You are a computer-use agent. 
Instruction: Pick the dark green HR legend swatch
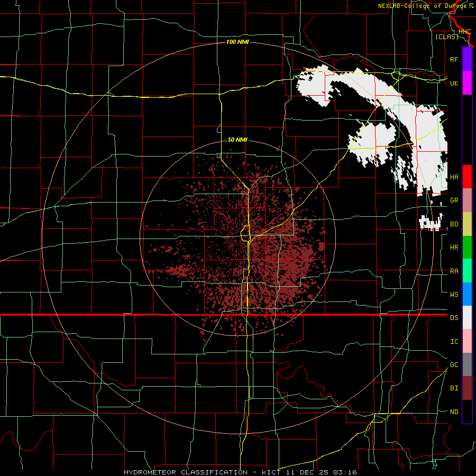tap(467, 247)
